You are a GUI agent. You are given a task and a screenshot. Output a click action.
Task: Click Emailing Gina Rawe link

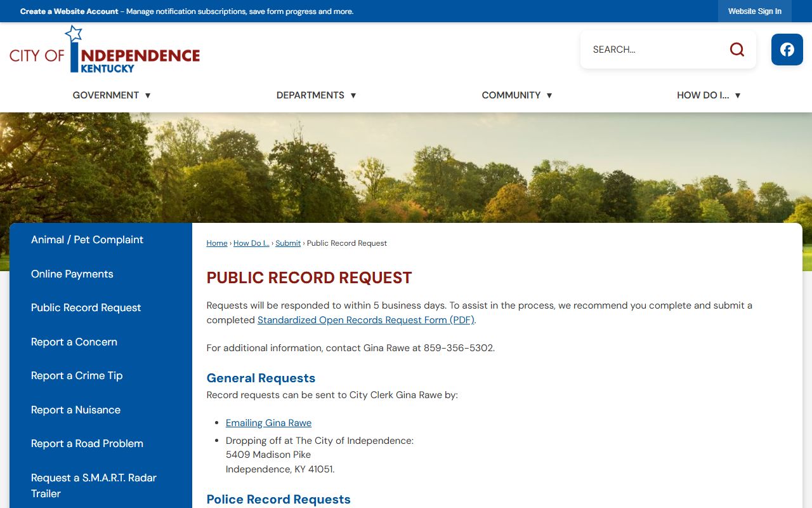[268, 423]
